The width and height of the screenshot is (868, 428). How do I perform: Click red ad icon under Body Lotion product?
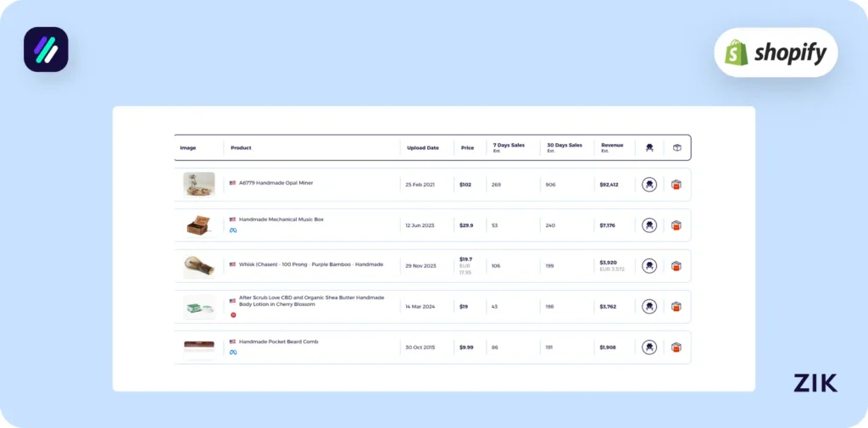coord(233,314)
